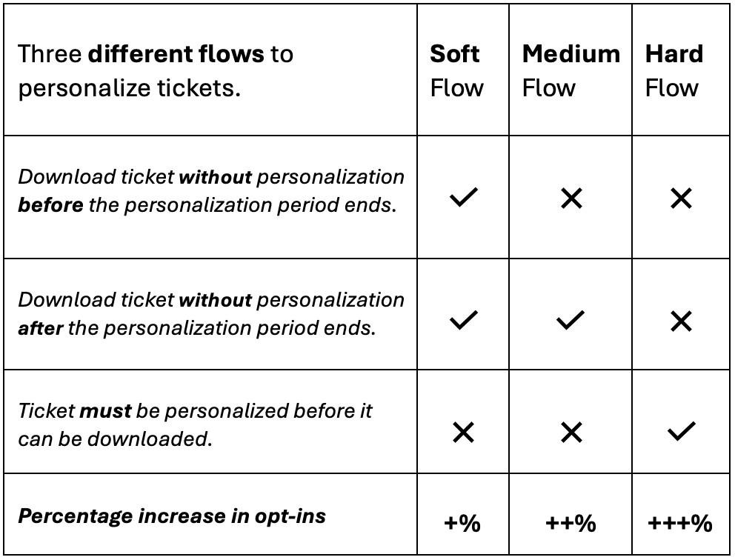This screenshot has height=560, width=735.
Task: Click the Medium Flow cross in the must-personalize row
Action: click(x=571, y=432)
